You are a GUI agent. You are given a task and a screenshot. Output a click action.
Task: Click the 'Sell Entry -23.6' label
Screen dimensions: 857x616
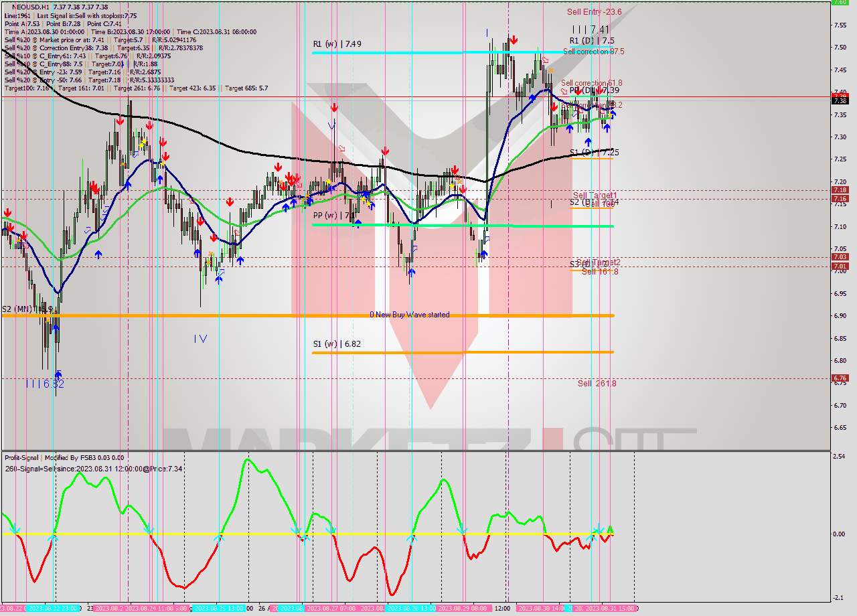pos(594,11)
